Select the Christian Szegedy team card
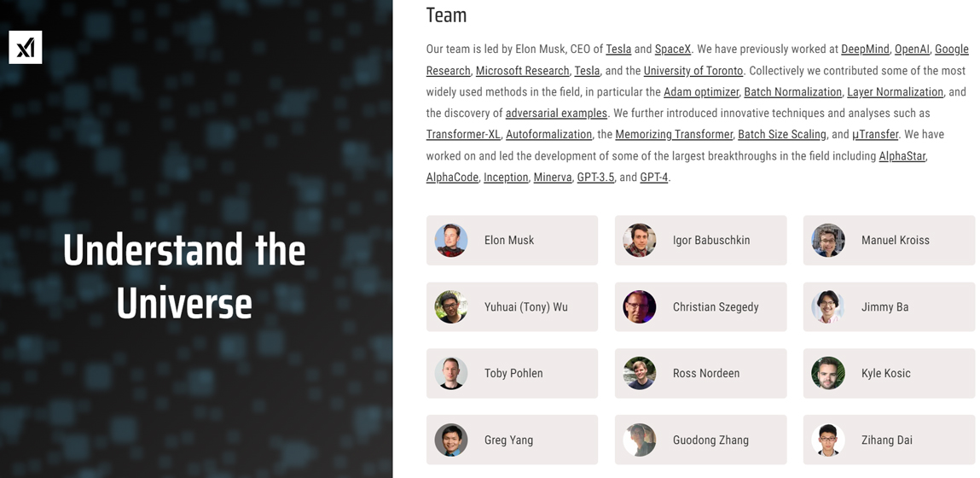The width and height of the screenshot is (980, 478). [700, 307]
